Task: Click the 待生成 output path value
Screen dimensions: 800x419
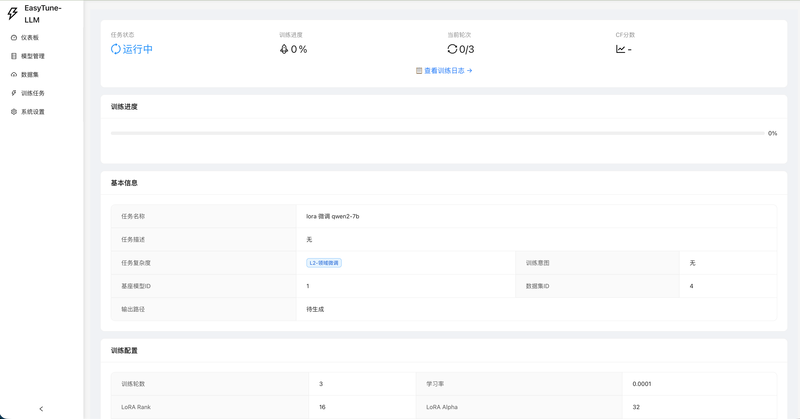Action: click(x=315, y=309)
